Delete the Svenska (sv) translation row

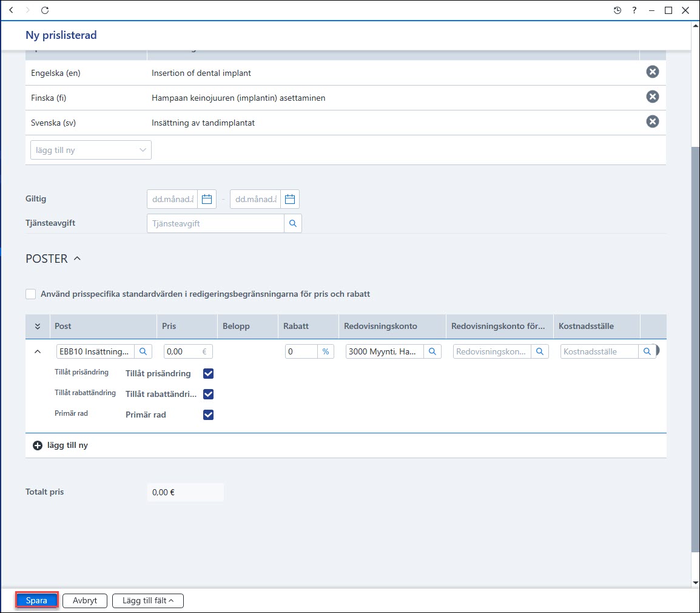pos(652,121)
